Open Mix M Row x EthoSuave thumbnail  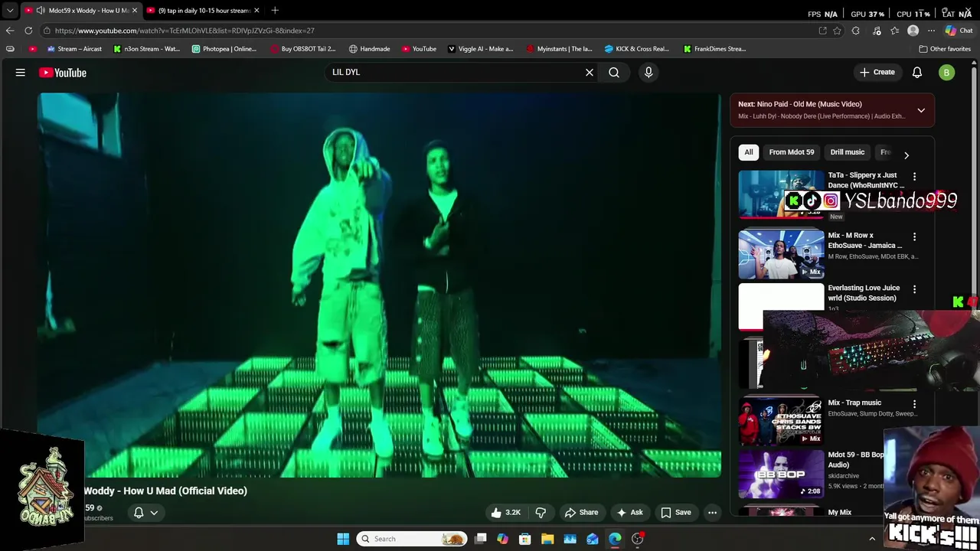point(781,254)
